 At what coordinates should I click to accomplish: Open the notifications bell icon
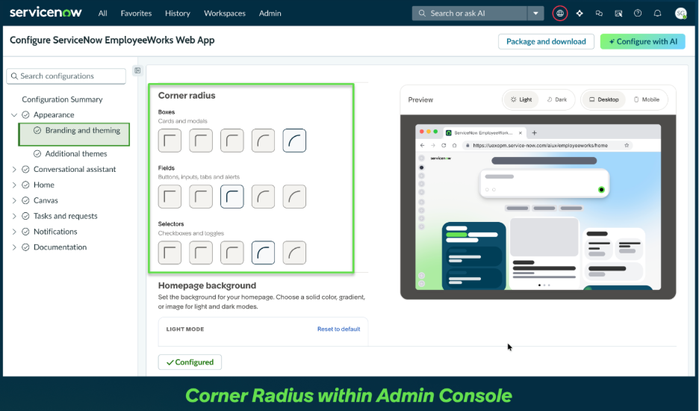(658, 13)
